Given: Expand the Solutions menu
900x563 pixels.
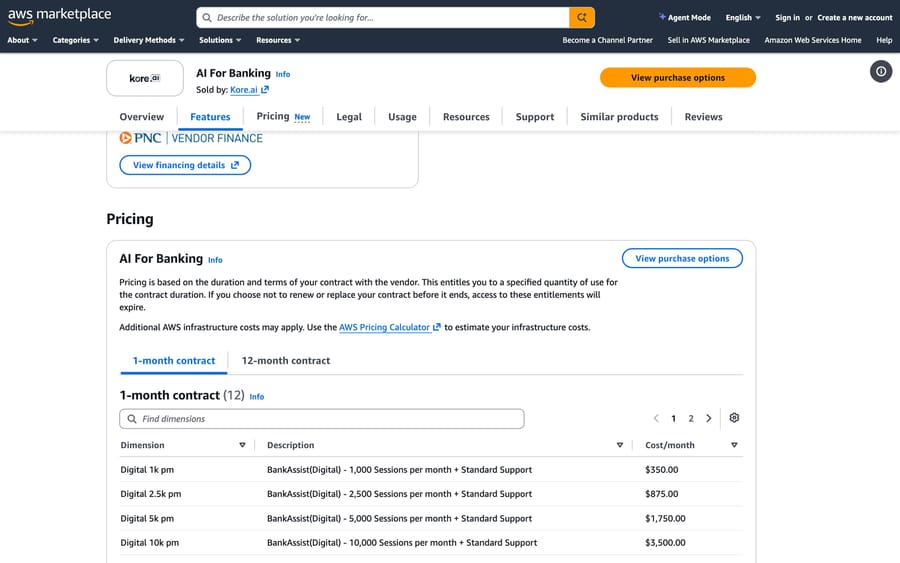Looking at the screenshot, I should pyautogui.click(x=220, y=40).
